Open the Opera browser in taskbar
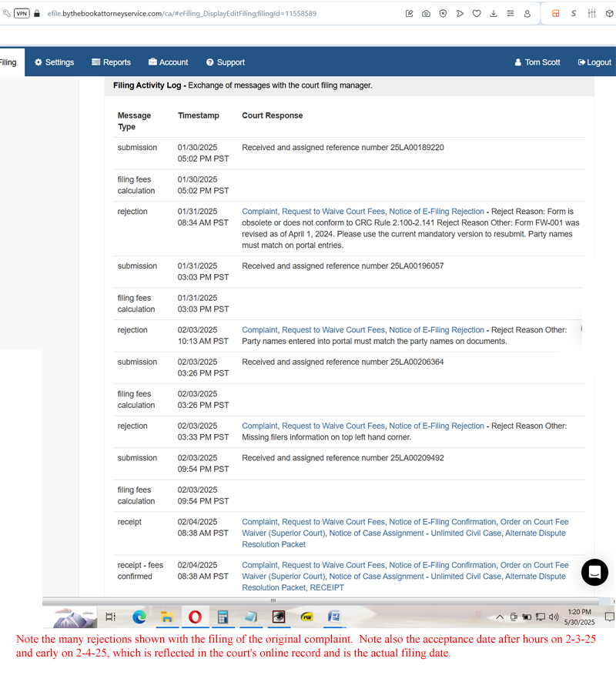The image size is (616, 675). coord(195,617)
